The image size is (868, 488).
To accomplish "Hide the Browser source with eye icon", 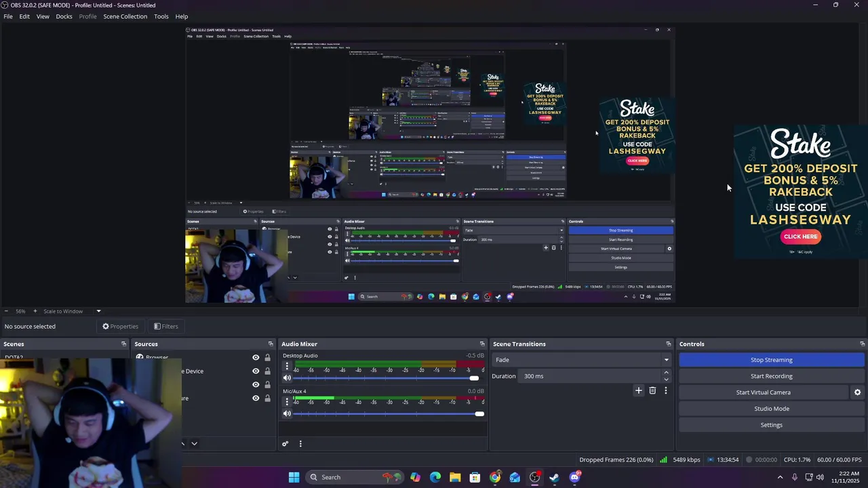I will (x=256, y=358).
